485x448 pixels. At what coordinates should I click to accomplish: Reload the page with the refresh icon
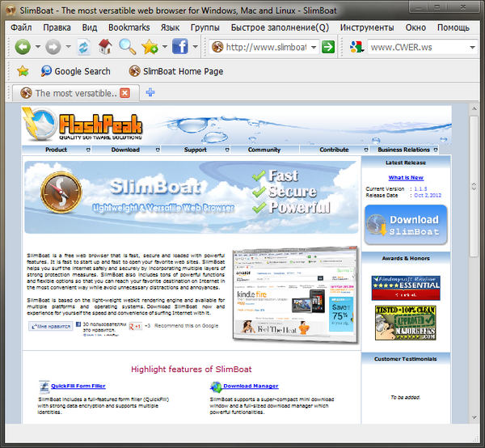click(84, 47)
